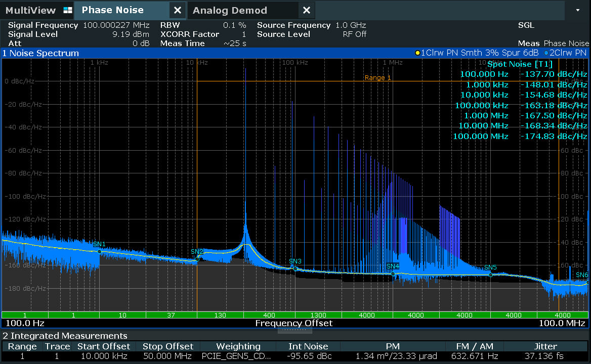Select the SN5 spot noise marker

pyautogui.click(x=490, y=275)
